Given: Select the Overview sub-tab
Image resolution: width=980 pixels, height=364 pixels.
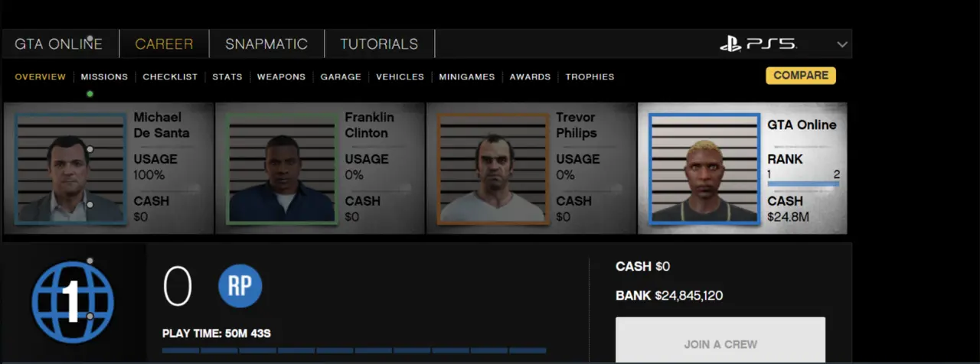Looking at the screenshot, I should coord(41,76).
